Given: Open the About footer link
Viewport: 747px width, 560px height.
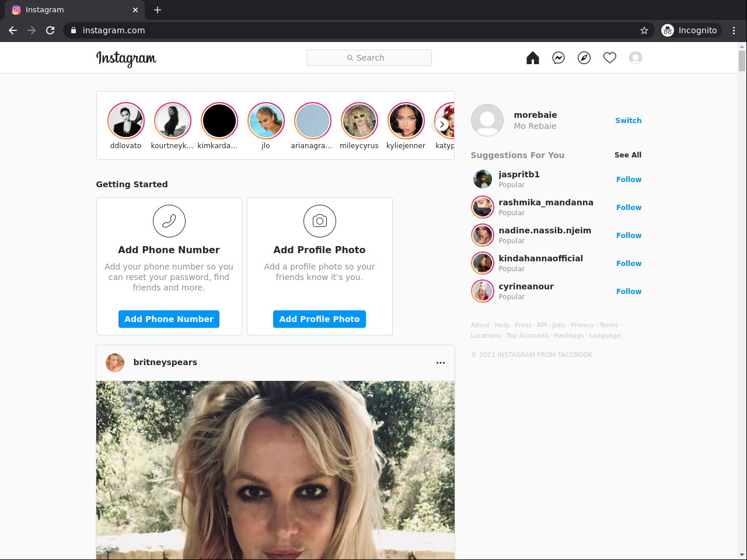Looking at the screenshot, I should [480, 325].
